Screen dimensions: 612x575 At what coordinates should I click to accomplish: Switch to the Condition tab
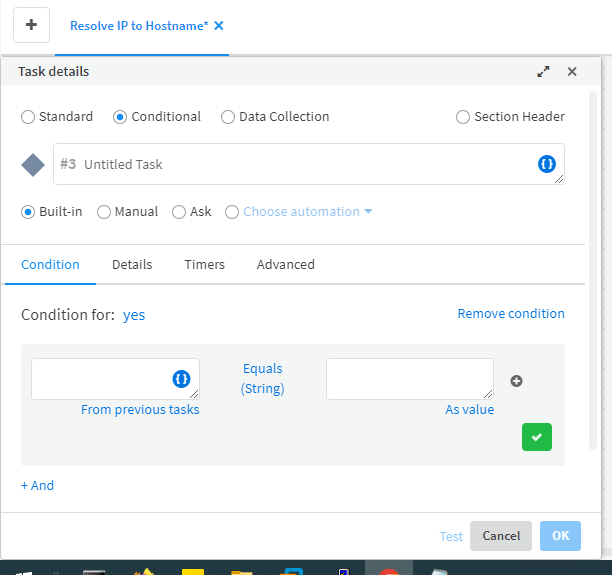click(50, 265)
